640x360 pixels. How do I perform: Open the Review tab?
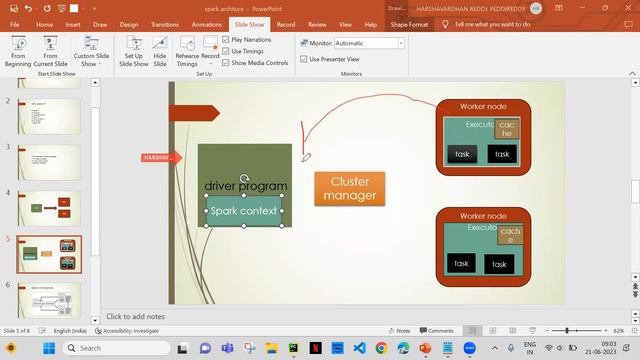(317, 24)
